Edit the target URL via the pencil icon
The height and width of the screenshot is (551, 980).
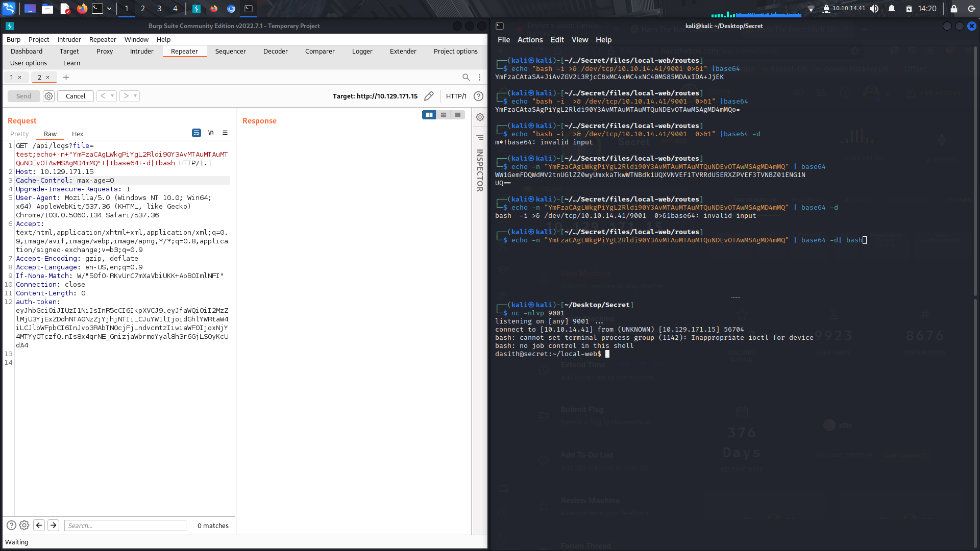point(429,96)
